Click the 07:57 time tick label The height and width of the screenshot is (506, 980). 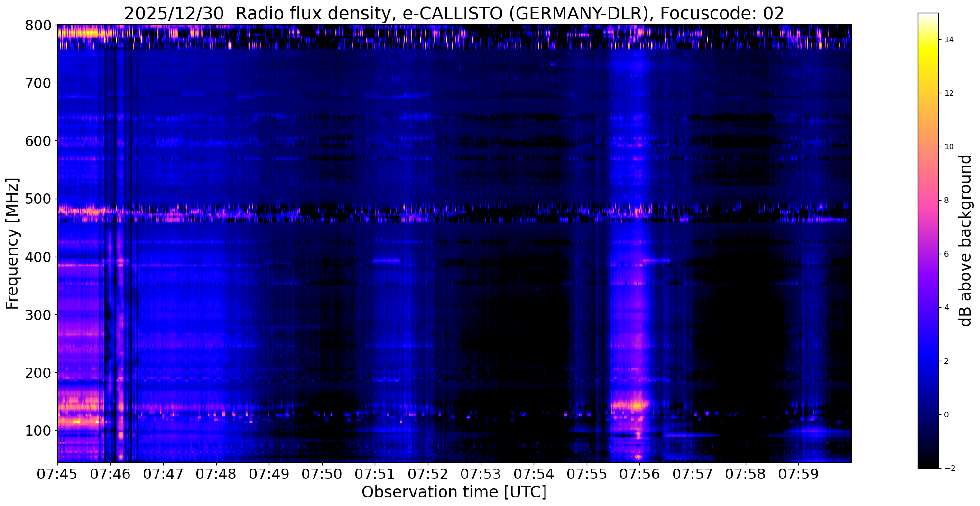click(693, 474)
